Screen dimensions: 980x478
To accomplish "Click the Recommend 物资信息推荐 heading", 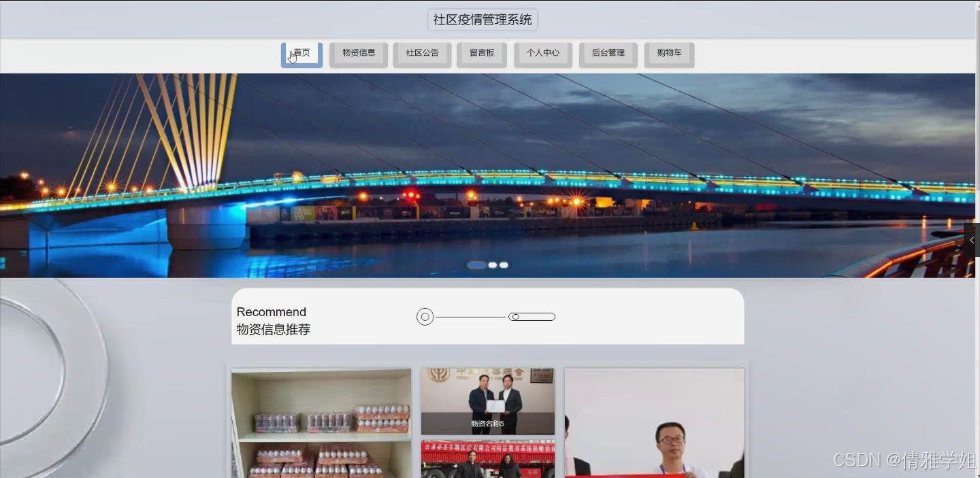I will tap(273, 321).
